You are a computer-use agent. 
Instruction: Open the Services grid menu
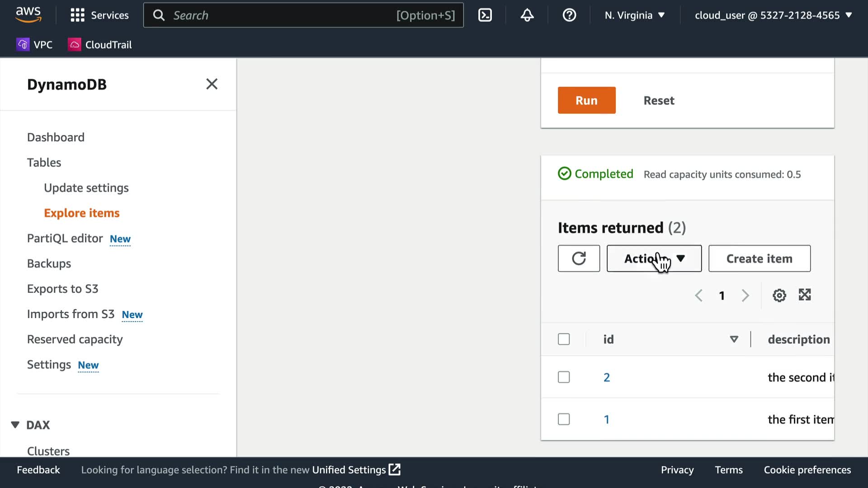(99, 15)
